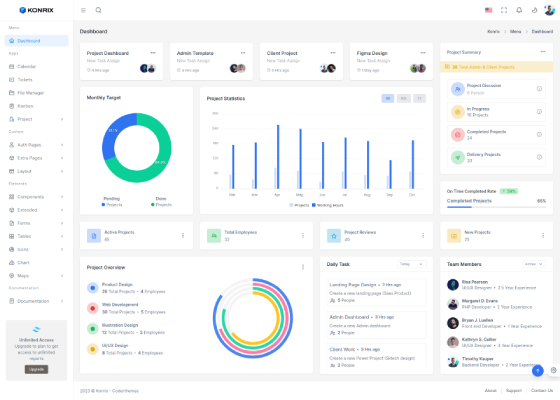The height and width of the screenshot is (400, 560).
Task: Open the US flag language selector
Action: point(489,10)
